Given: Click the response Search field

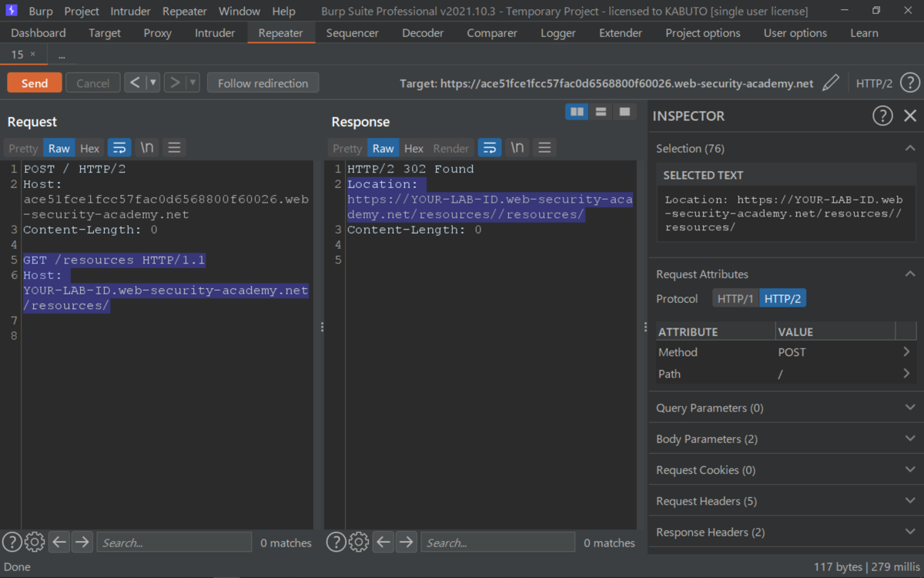Looking at the screenshot, I should coord(498,543).
